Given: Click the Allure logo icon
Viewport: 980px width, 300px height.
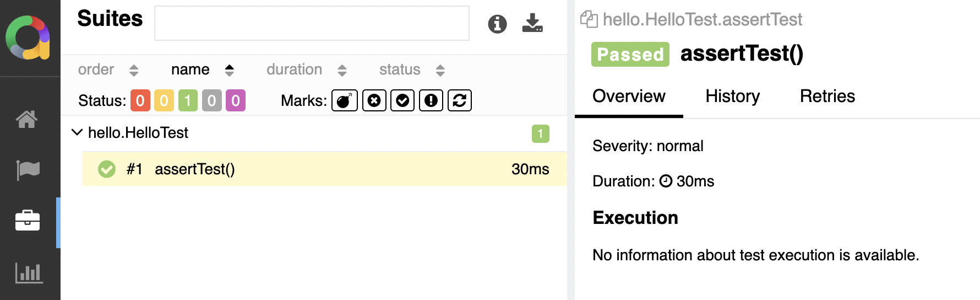Looking at the screenshot, I should (x=28, y=37).
